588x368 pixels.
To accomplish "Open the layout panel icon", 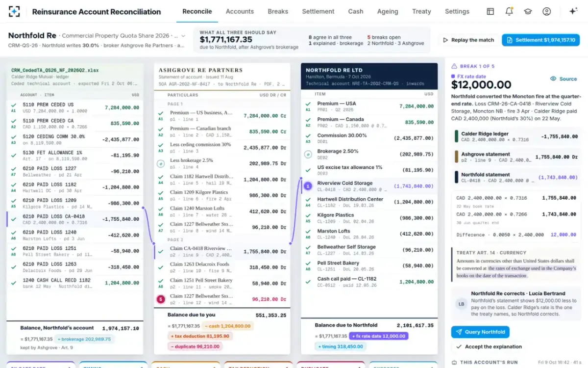I will coord(490,11).
